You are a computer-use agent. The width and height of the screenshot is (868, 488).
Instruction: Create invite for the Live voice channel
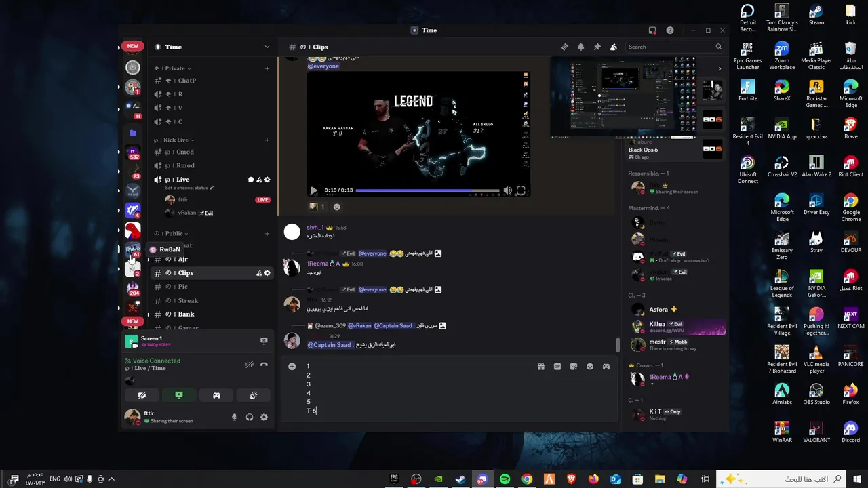[259, 180]
